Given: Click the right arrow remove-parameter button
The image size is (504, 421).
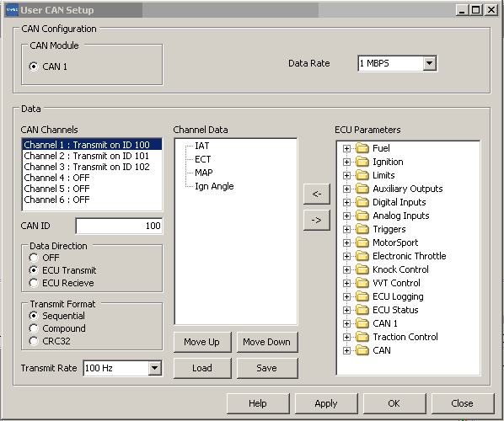Looking at the screenshot, I should coord(317,220).
